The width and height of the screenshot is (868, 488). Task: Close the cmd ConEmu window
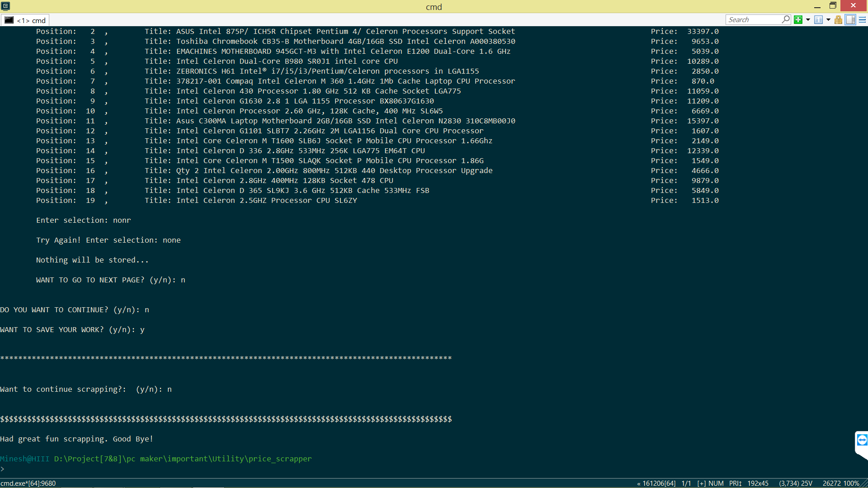pos(854,6)
